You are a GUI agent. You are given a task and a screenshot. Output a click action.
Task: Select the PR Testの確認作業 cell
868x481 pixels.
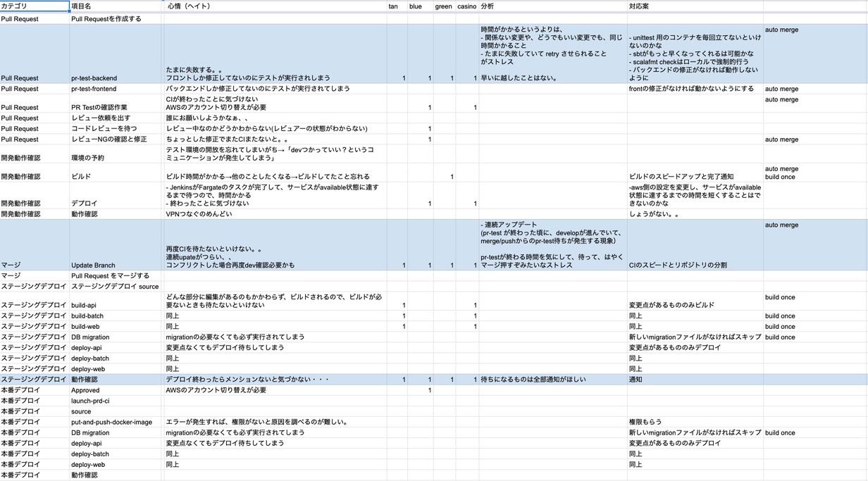click(x=117, y=104)
